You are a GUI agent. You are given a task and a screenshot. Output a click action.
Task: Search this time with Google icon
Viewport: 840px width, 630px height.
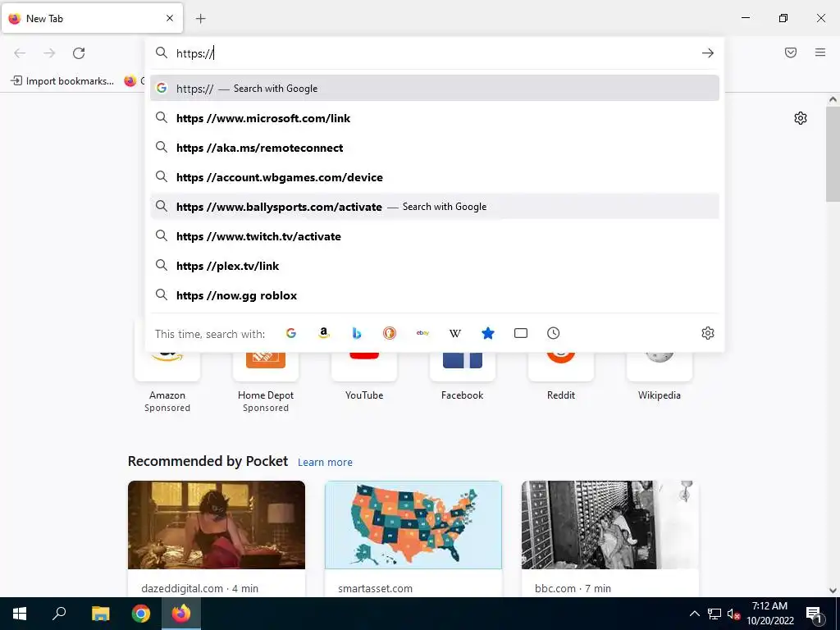[x=291, y=333]
